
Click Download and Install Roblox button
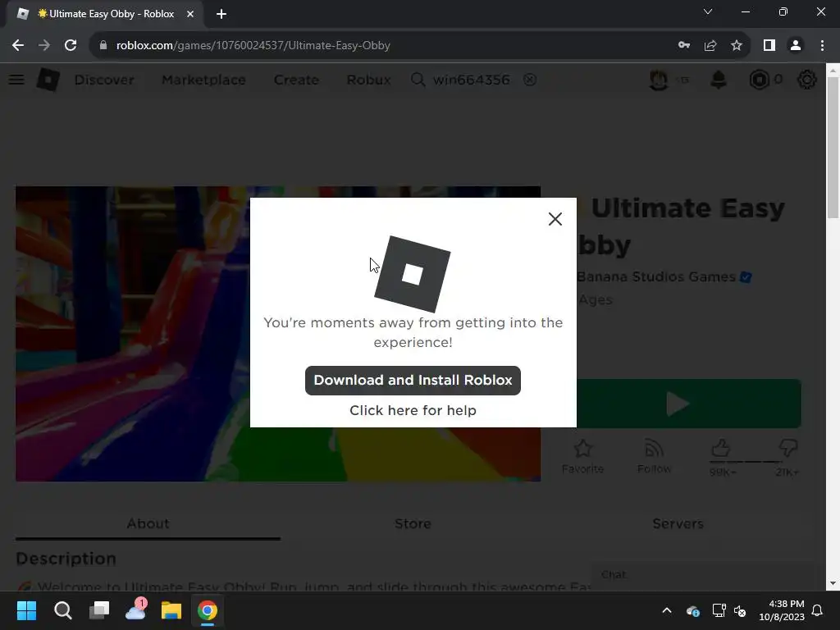coord(413,381)
